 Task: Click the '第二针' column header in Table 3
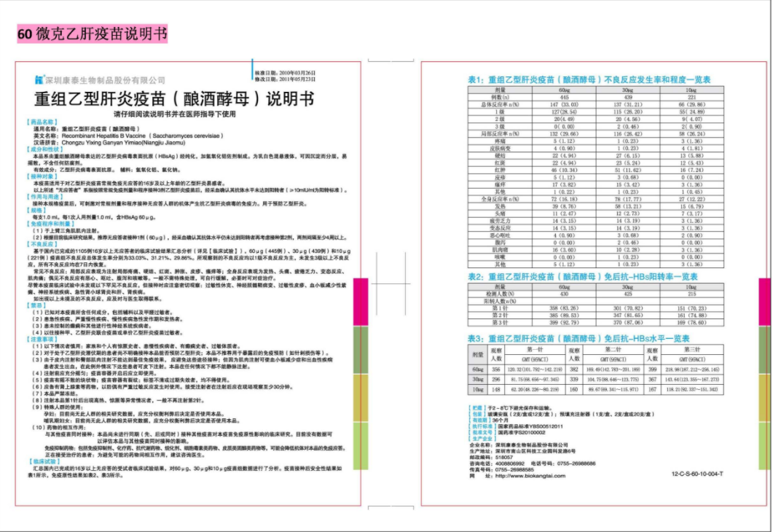coord(613,350)
